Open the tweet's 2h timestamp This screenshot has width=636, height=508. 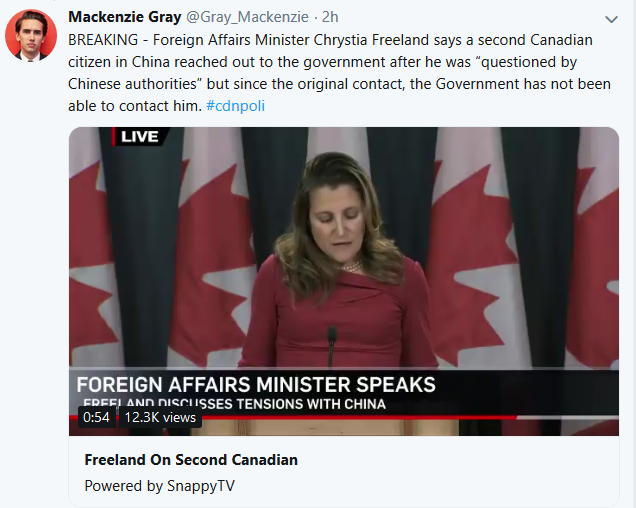point(331,17)
